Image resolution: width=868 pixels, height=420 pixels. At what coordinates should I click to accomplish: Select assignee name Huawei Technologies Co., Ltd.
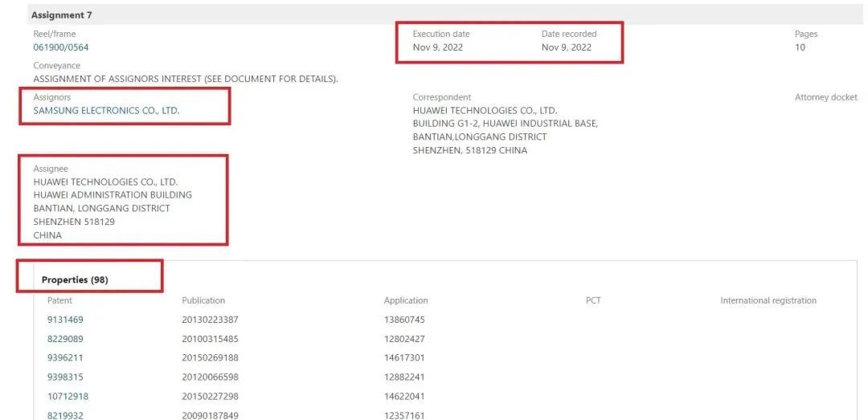(x=106, y=182)
